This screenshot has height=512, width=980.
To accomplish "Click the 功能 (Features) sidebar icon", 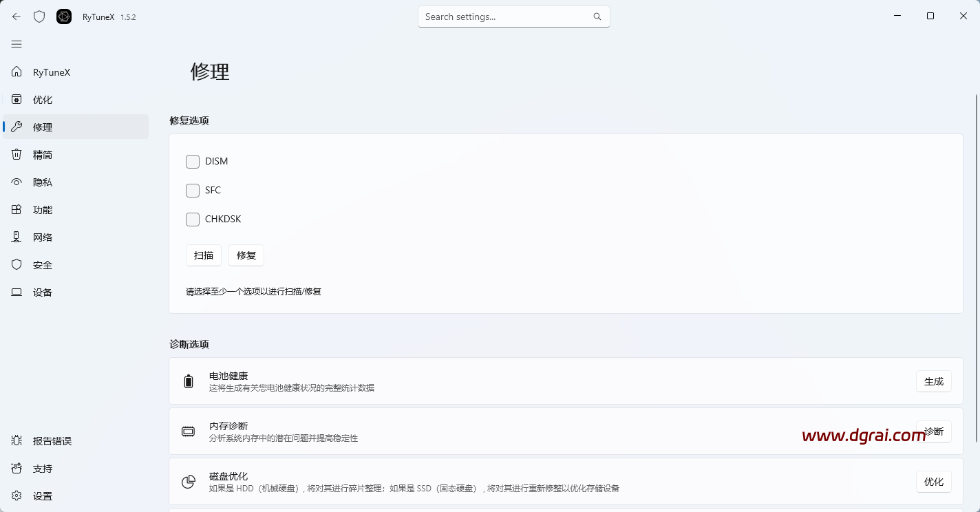I will pyautogui.click(x=17, y=209).
